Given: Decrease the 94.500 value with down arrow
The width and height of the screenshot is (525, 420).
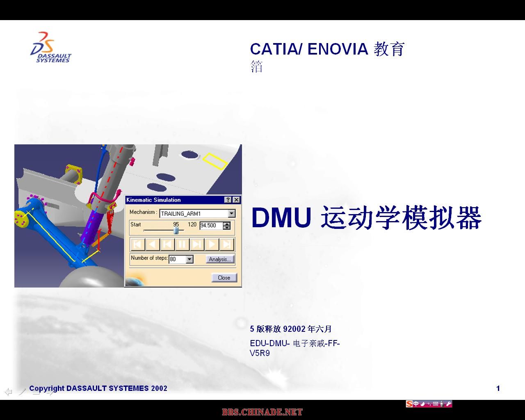Looking at the screenshot, I should 226,227.
